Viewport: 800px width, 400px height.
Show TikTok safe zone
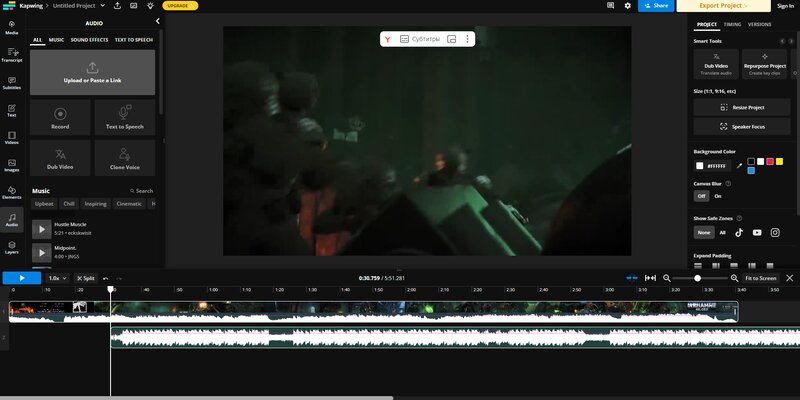739,233
